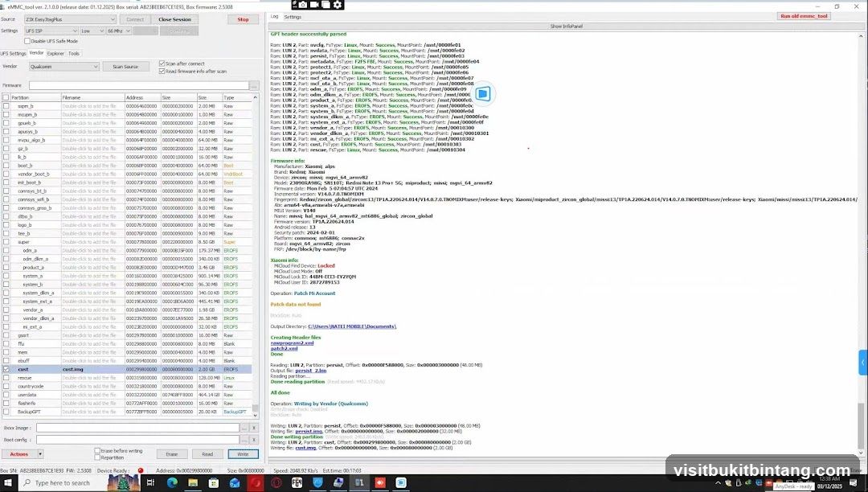Launch Microsoft Edge from the taskbar
The image size is (868, 492).
tap(172, 482)
